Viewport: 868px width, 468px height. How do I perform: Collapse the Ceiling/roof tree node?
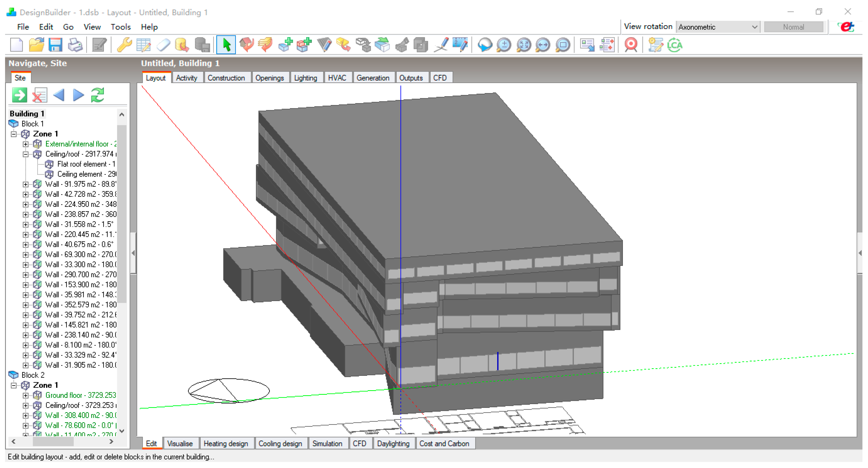[x=26, y=154]
